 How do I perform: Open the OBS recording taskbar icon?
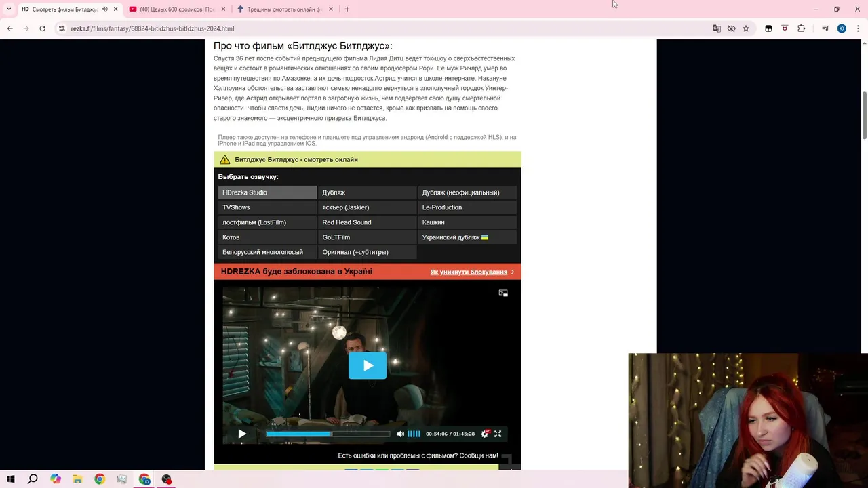[166, 479]
